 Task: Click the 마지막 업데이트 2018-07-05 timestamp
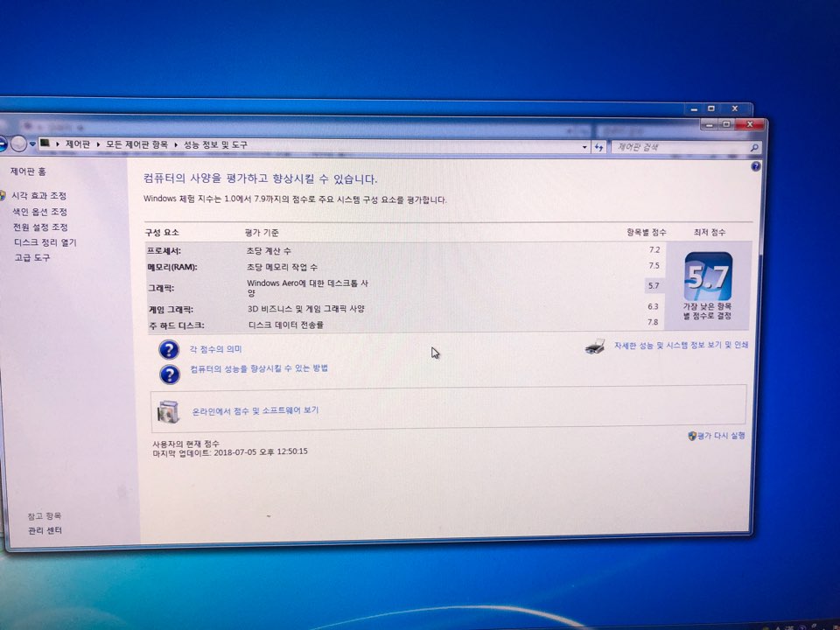click(x=230, y=451)
